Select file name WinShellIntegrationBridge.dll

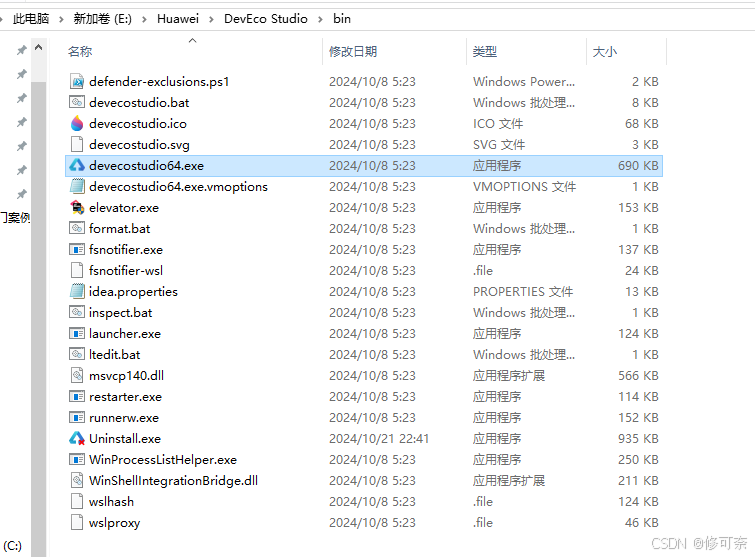tap(173, 480)
